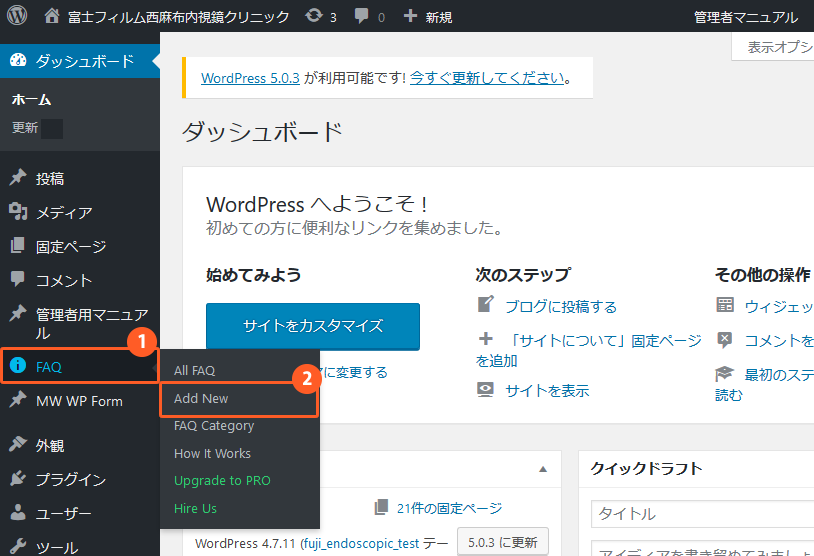Click 5.0.3 に更新 button
Viewport: 814px width, 556px height.
coord(503,542)
